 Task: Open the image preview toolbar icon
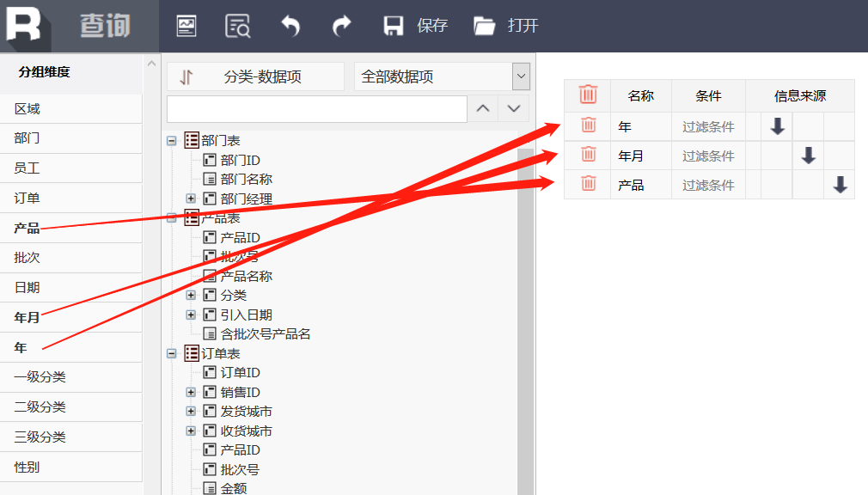pyautogui.click(x=186, y=26)
